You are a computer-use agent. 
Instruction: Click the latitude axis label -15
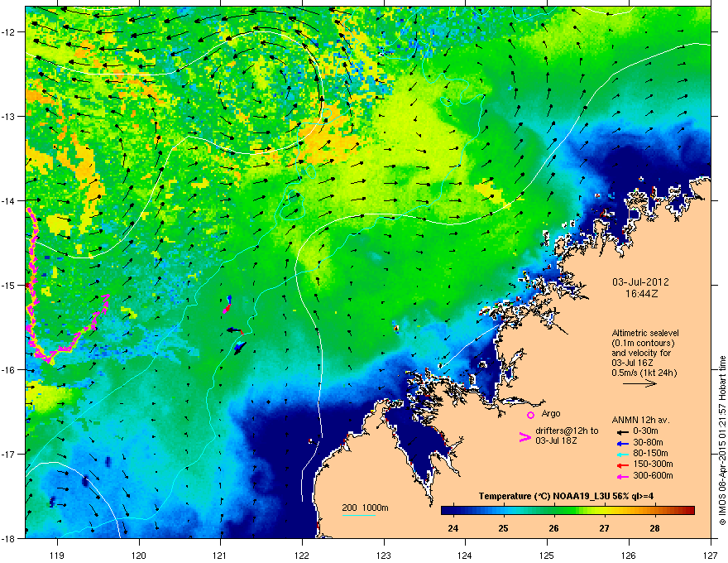click(x=9, y=285)
